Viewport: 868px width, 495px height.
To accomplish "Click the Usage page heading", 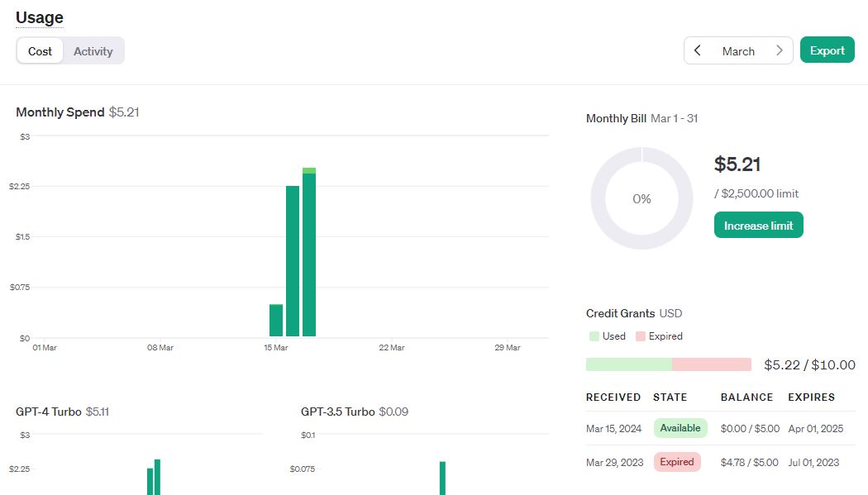I will [39, 17].
